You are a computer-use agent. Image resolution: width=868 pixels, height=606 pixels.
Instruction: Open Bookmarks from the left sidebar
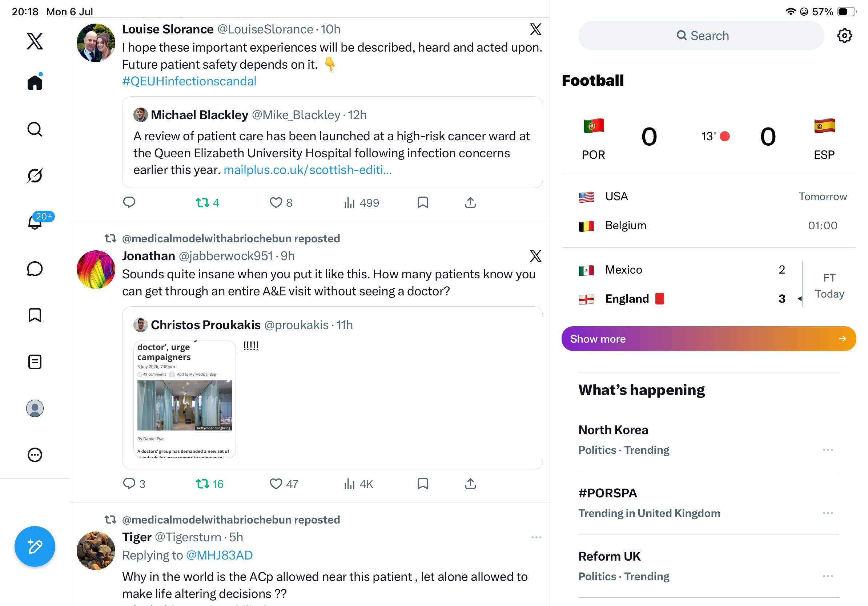(x=35, y=315)
